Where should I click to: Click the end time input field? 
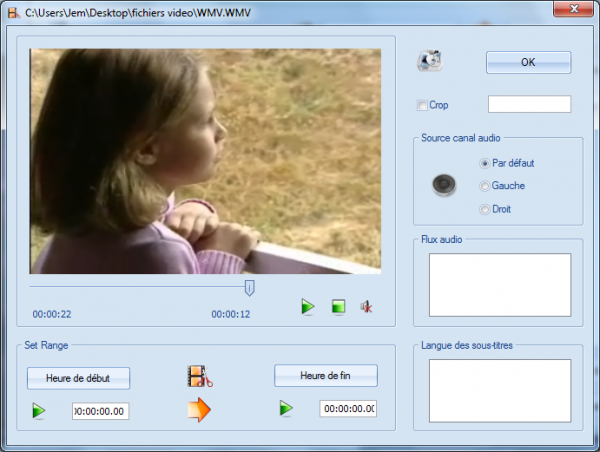click(x=348, y=409)
